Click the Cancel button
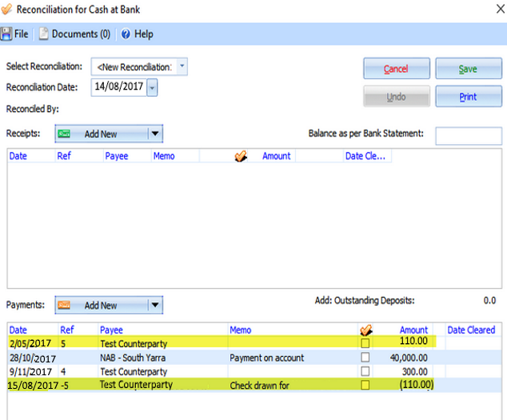Viewport: 507px width, 420px height. point(397,69)
